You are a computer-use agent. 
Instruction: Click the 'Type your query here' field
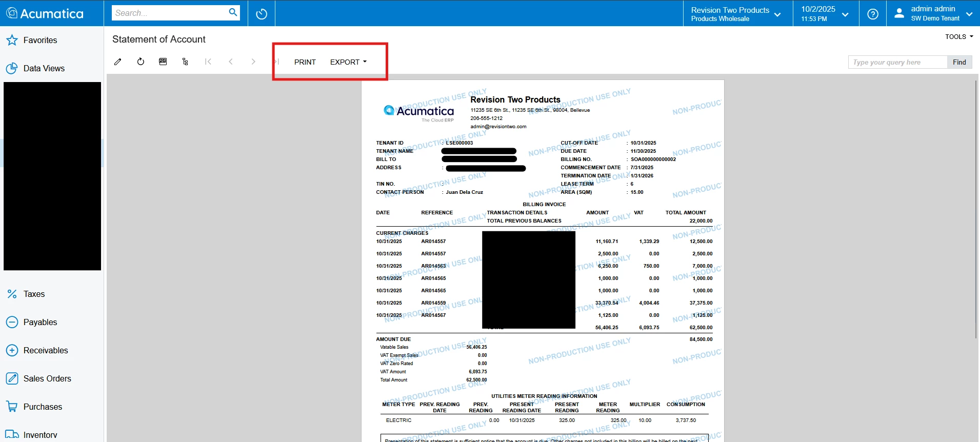pos(897,62)
